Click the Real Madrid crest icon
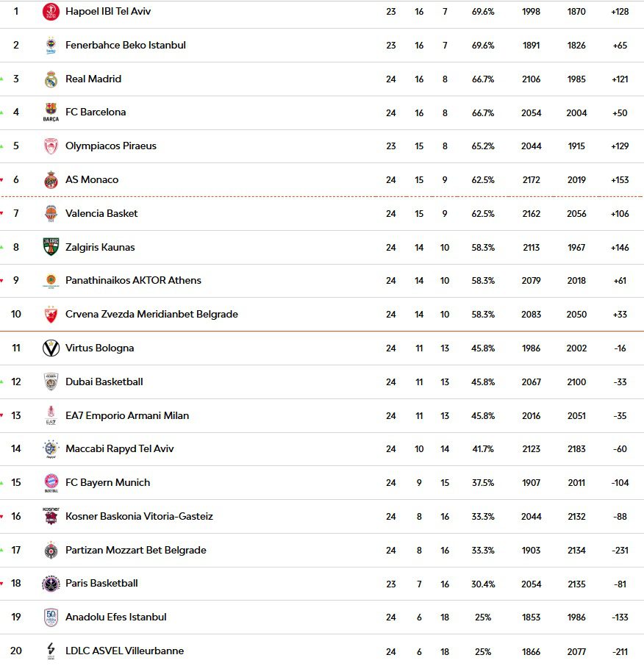 tap(51, 79)
